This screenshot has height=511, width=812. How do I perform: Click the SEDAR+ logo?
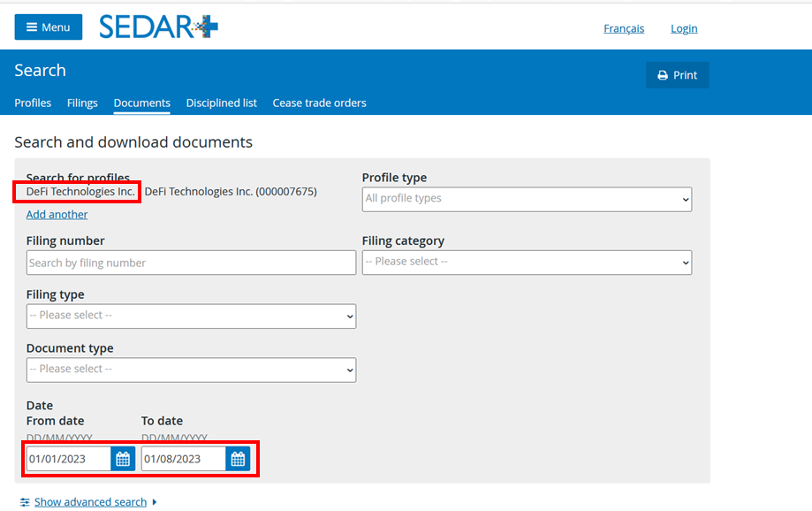pos(158,27)
